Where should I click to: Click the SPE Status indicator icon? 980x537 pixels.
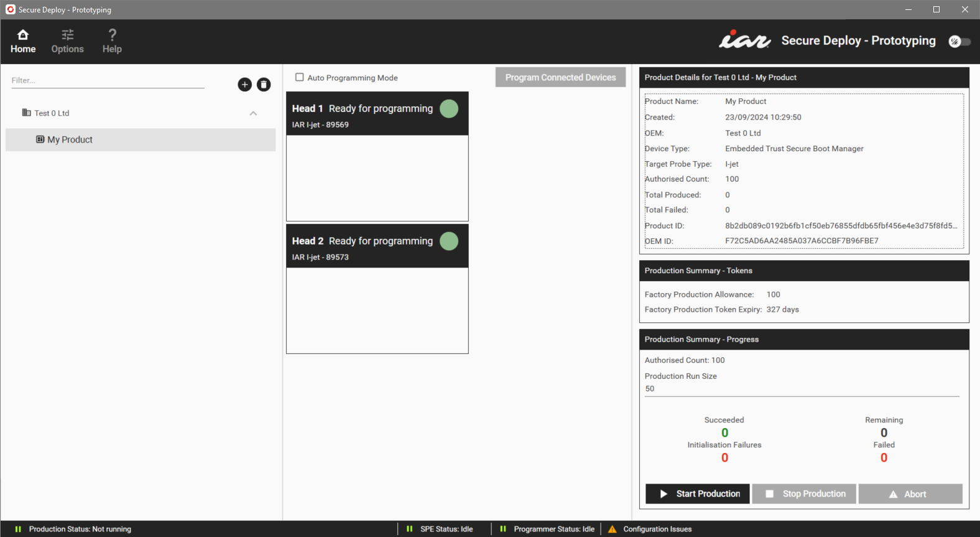tap(409, 530)
